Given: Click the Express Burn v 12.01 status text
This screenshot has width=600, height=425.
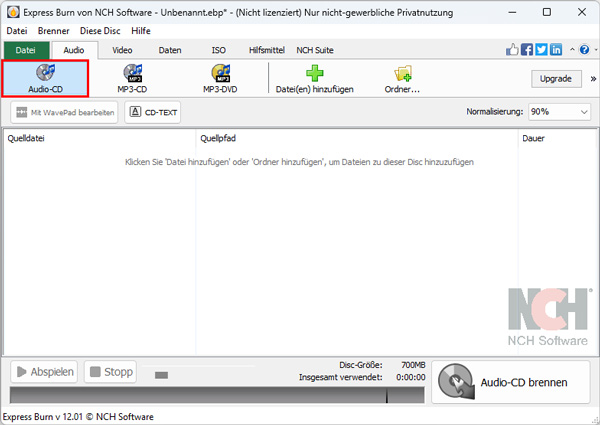Looking at the screenshot, I should click(x=78, y=417).
